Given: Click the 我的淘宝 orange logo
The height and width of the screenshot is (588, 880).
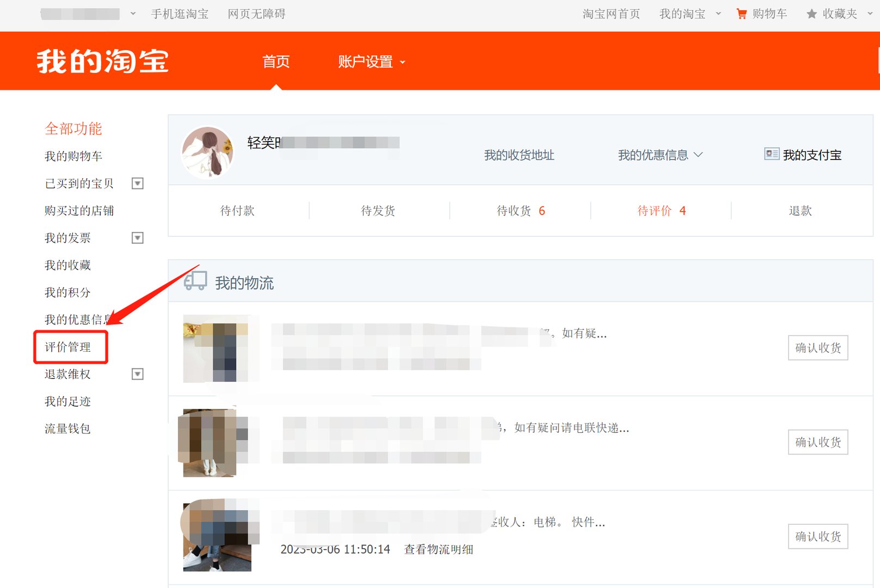Looking at the screenshot, I should pos(101,62).
